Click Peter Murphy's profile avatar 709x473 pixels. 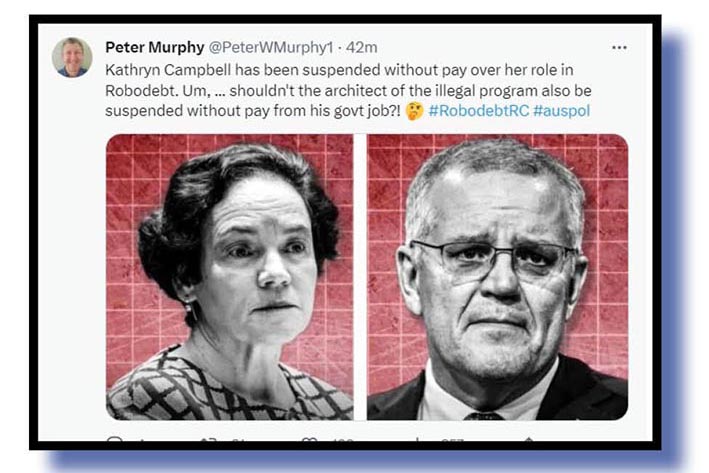tap(72, 57)
